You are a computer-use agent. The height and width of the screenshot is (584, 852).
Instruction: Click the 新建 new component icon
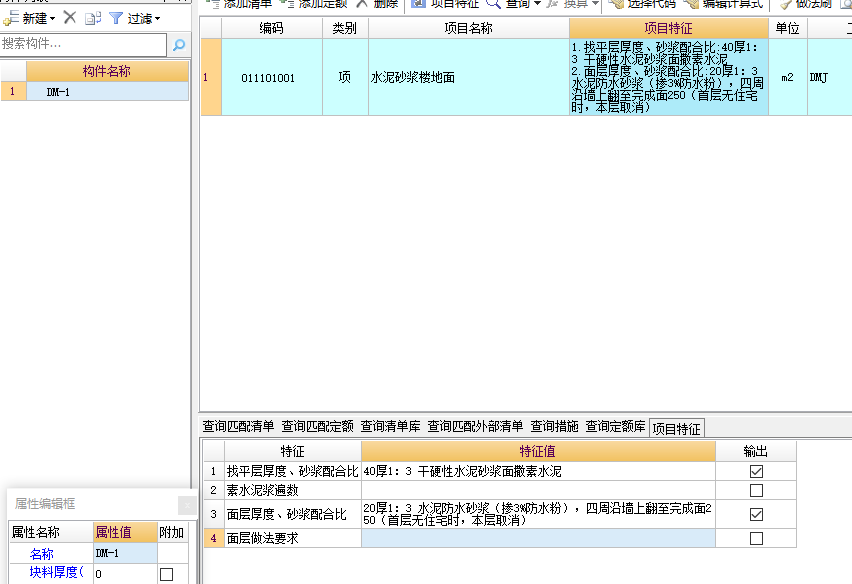11,18
